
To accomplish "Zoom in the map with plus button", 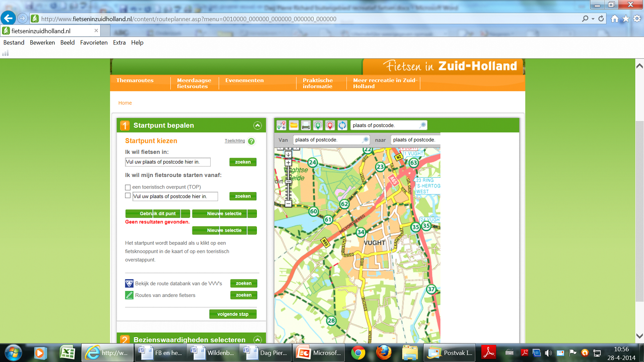I will coord(288,163).
